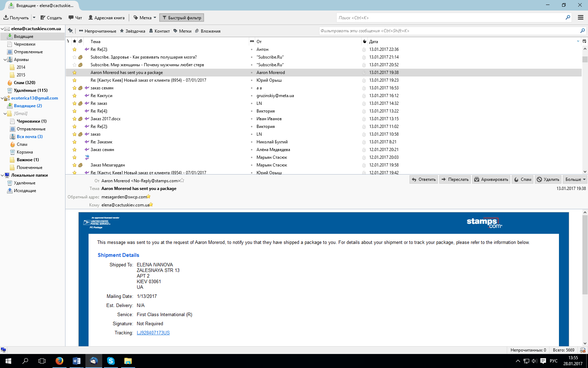This screenshot has width=588, height=368.
Task: Expand the Get Messages dropdown arrow
Action: coord(34,18)
